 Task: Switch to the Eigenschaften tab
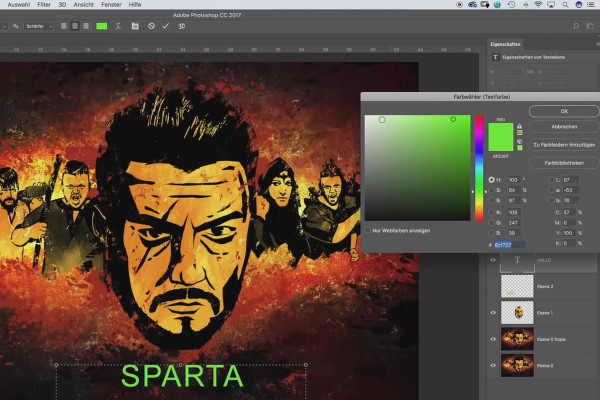[505, 44]
